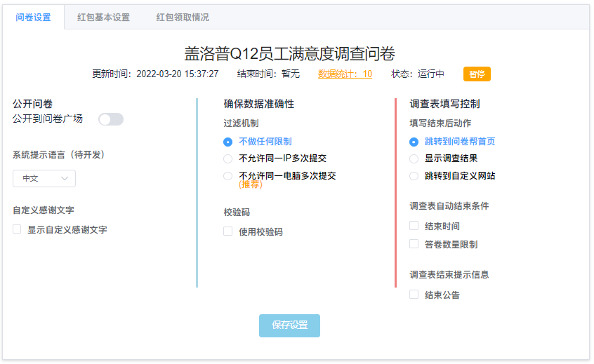Click the 结束时间: 暂无 text
Image resolution: width=594 pixels, height=364 pixels.
coord(268,74)
